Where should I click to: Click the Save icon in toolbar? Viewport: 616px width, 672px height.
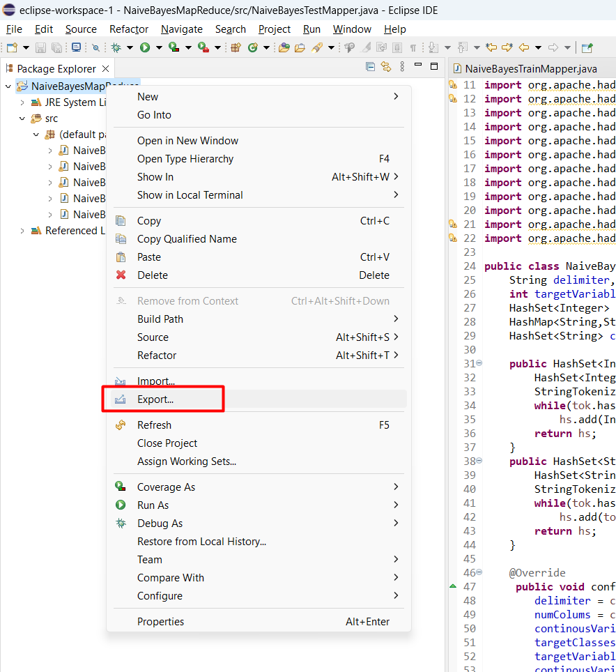(x=40, y=47)
